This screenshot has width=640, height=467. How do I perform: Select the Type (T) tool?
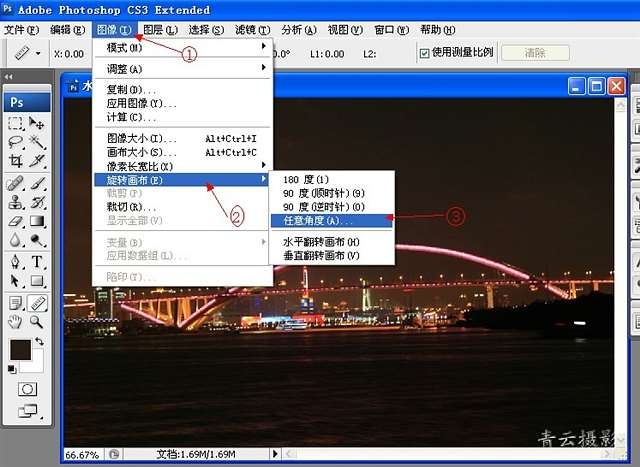point(37,262)
